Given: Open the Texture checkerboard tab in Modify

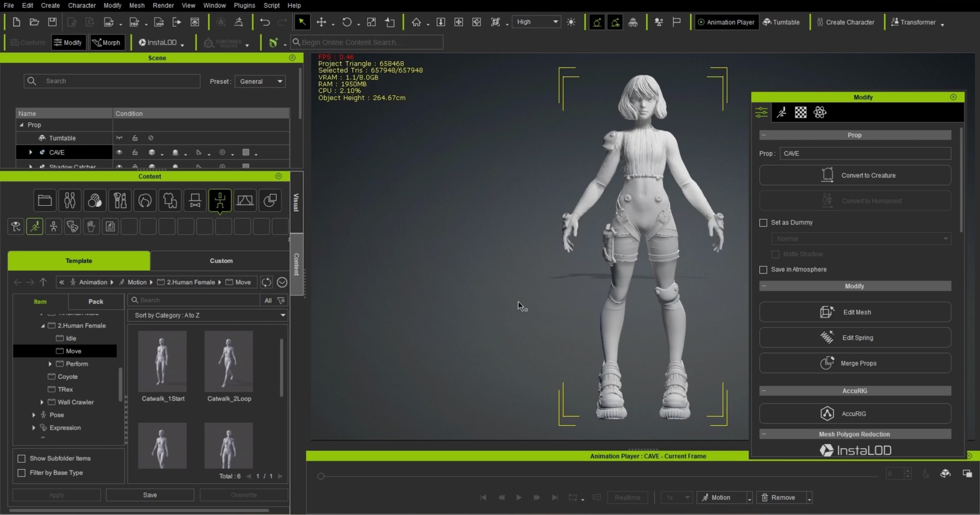Looking at the screenshot, I should point(800,113).
